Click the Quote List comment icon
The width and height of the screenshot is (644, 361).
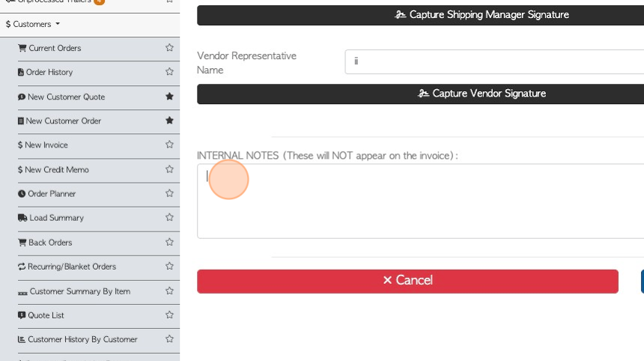[x=22, y=315]
